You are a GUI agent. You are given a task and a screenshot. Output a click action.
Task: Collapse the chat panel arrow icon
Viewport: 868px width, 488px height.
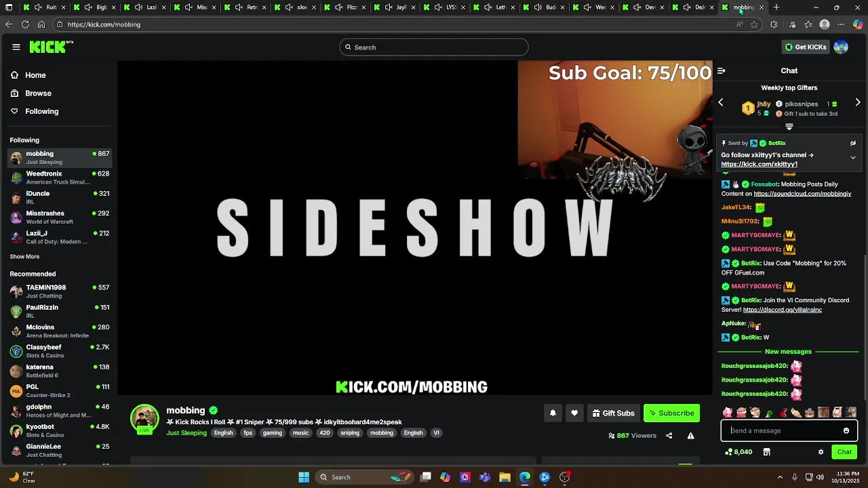[722, 70]
